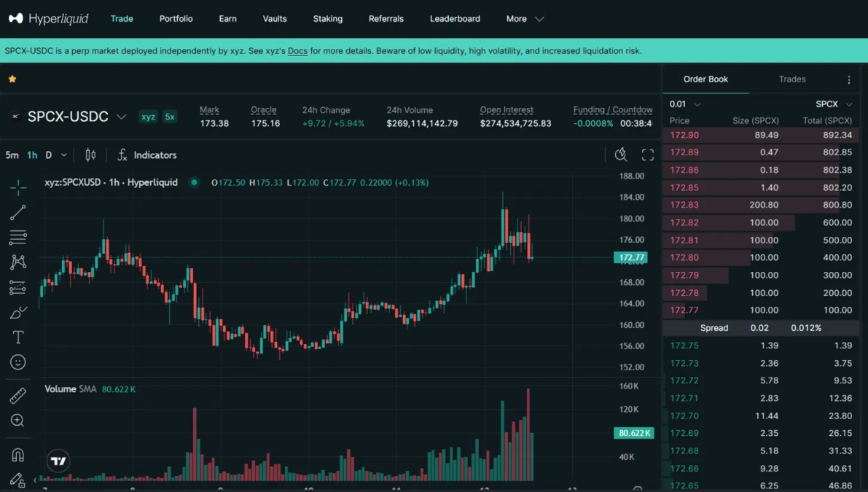The height and width of the screenshot is (492, 868).
Task: Select the pattern drawing tool
Action: [17, 262]
